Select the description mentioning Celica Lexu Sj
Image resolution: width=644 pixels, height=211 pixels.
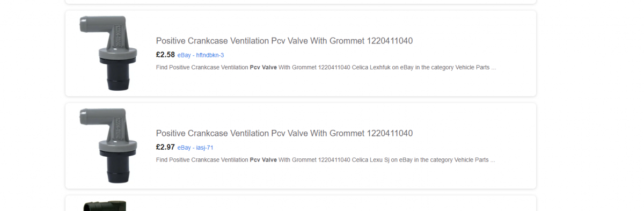[325, 160]
